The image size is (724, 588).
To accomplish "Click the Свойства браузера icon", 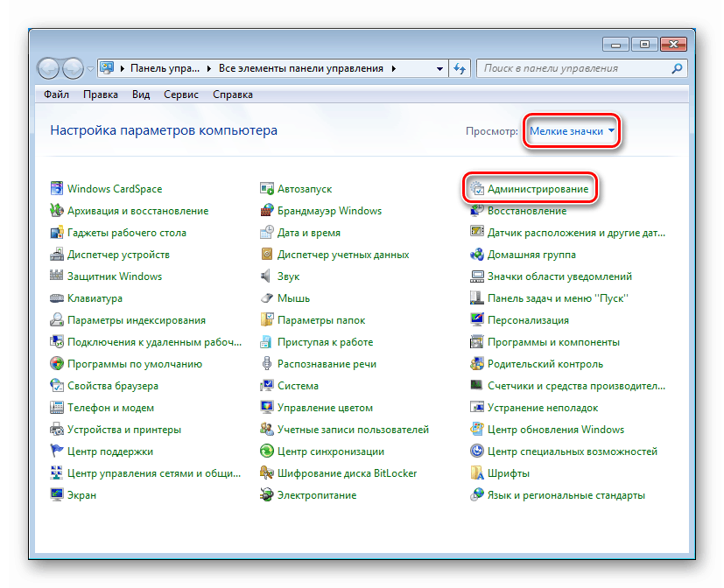I will point(56,385).
